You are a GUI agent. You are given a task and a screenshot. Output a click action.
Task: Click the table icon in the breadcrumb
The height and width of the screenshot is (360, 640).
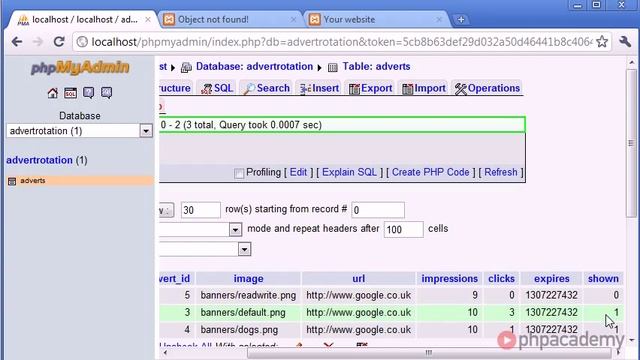point(333,67)
